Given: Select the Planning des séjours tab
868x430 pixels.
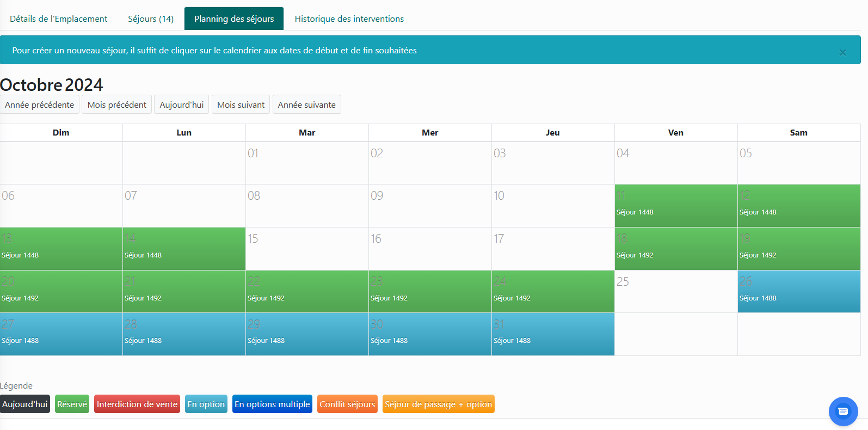Looking at the screenshot, I should coord(234,19).
